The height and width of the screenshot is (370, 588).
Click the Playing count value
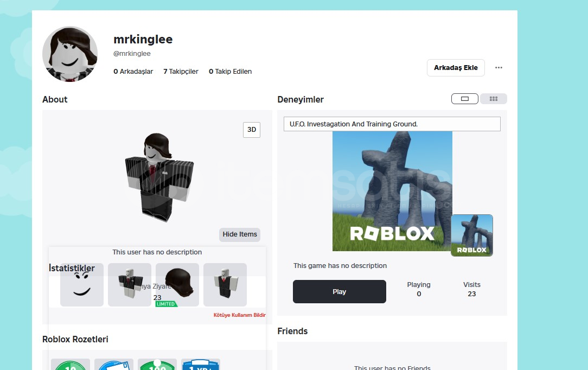[x=419, y=294]
